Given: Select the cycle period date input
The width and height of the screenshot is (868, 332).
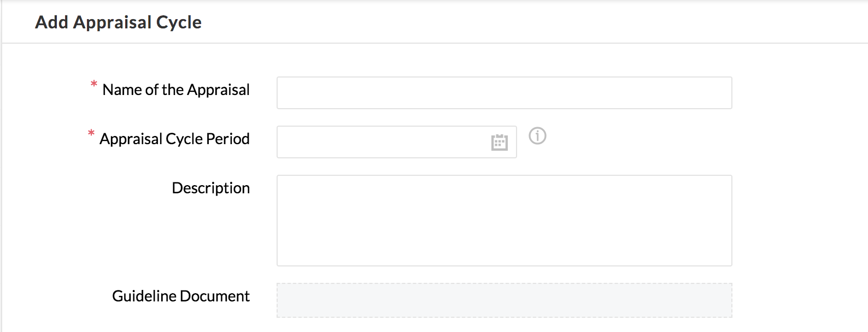Looking at the screenshot, I should click(383, 142).
